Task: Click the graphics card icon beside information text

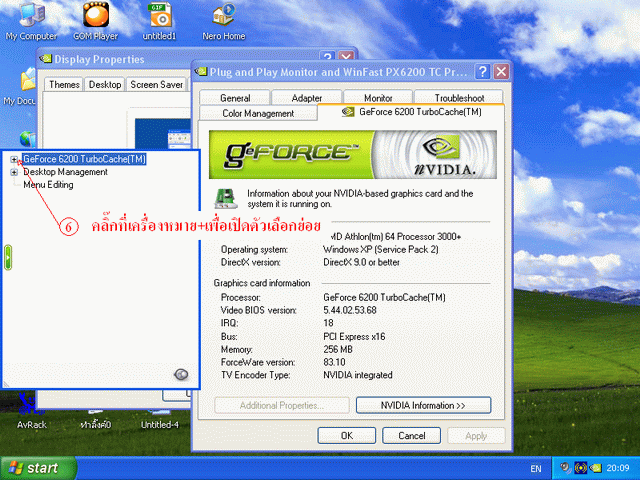Action: click(x=226, y=198)
